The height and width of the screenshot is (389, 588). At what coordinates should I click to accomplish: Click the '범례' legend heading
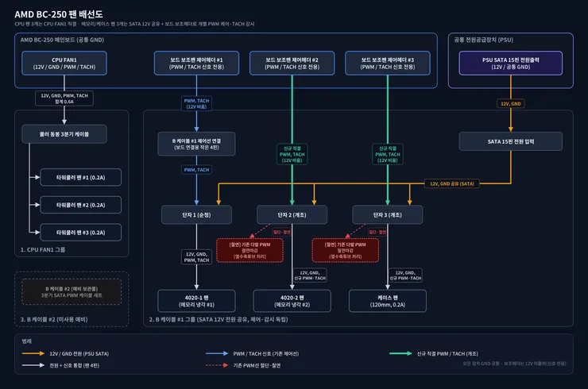pyautogui.click(x=27, y=341)
